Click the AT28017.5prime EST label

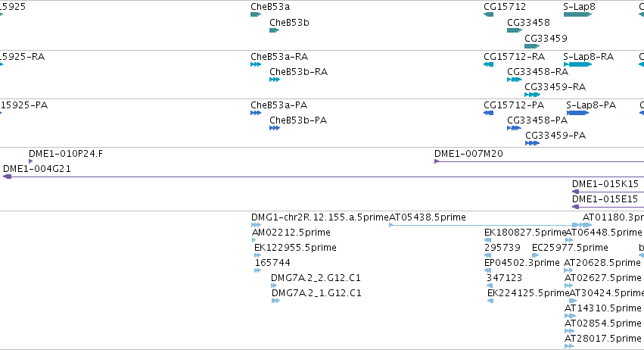(603, 338)
